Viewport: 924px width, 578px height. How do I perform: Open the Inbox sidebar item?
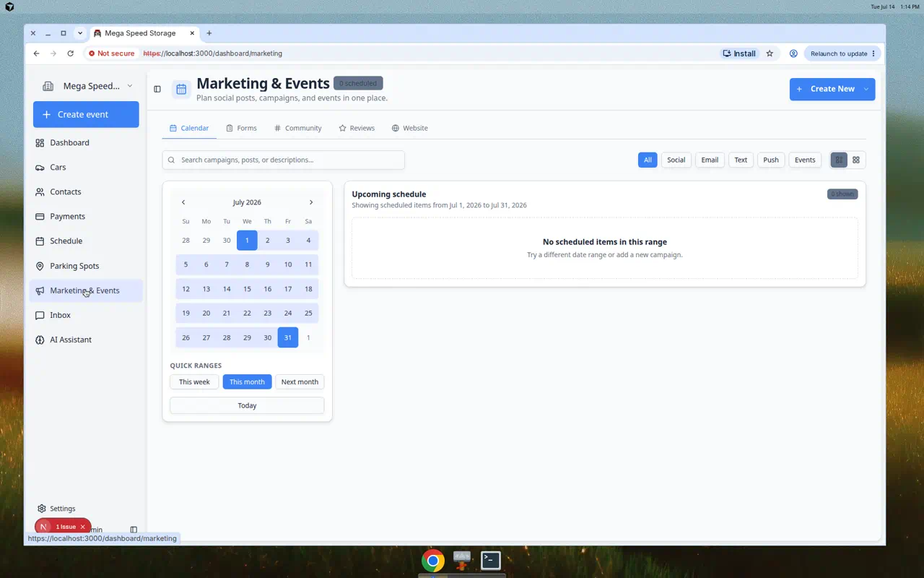coord(86,315)
